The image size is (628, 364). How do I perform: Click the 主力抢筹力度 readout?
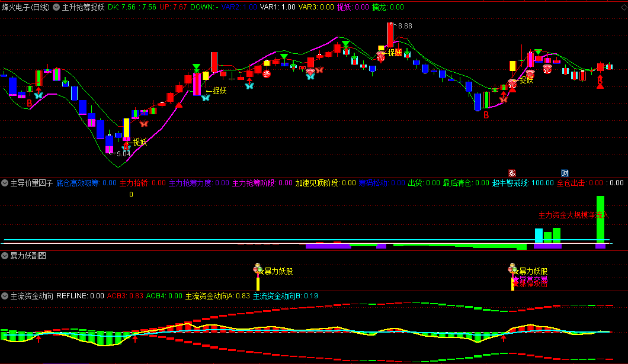[198, 183]
